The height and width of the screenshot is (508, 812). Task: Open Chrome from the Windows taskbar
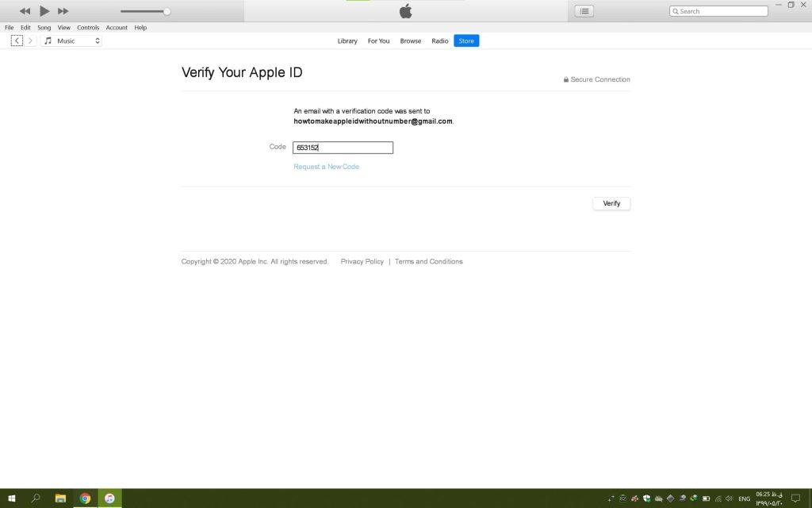coord(85,498)
